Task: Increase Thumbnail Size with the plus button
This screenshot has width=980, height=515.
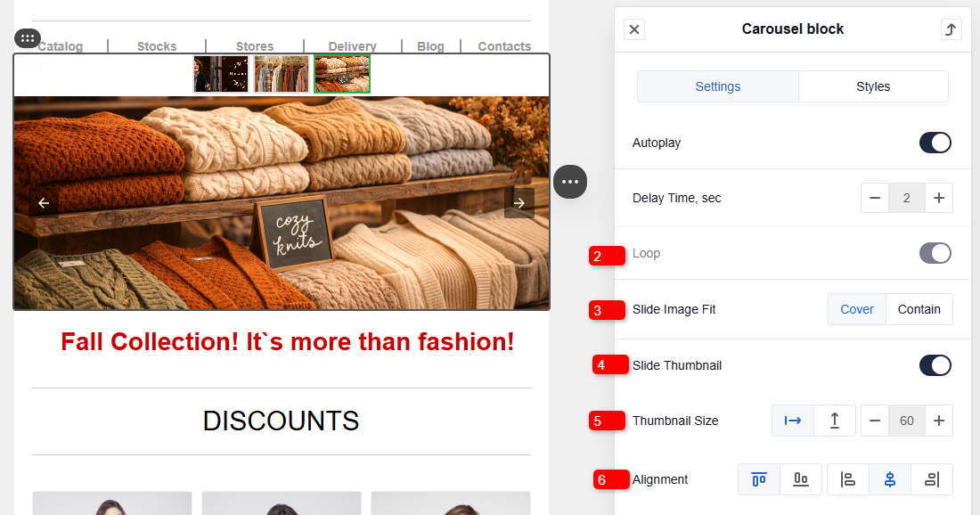Action: click(939, 421)
